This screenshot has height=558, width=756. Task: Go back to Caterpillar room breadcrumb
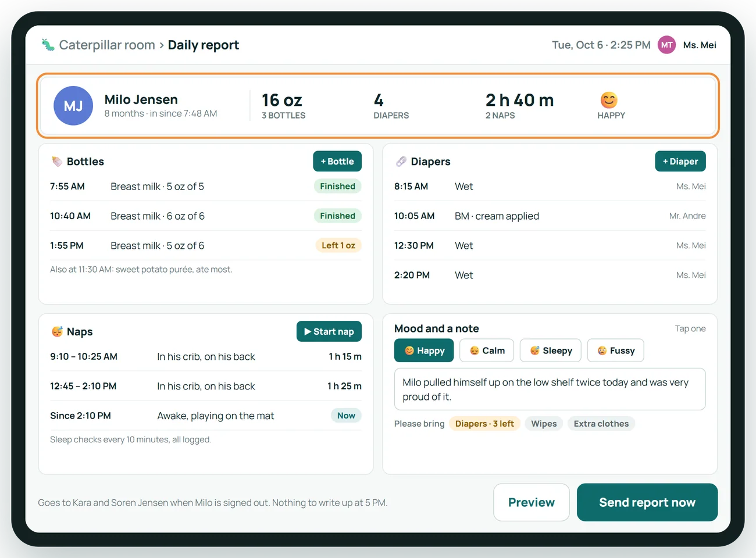tap(107, 45)
